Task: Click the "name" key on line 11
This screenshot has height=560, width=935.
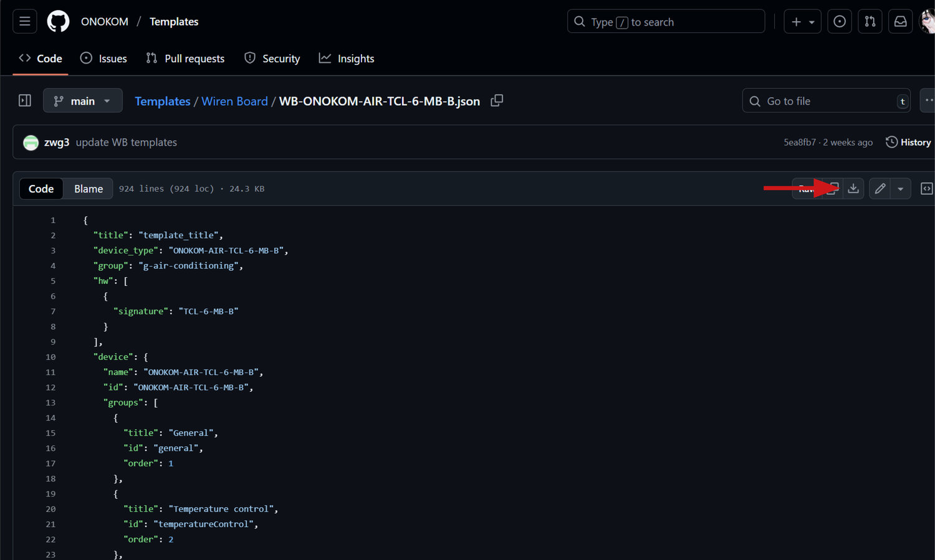Action: [118, 373]
